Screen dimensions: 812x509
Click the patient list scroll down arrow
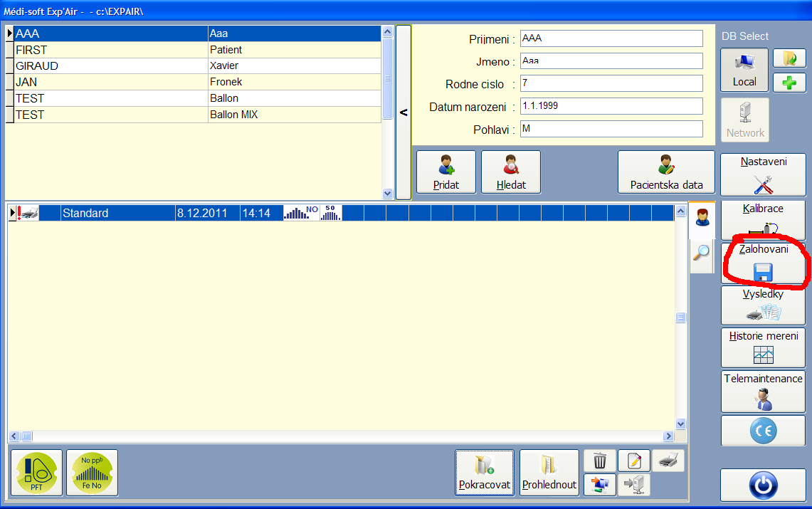387,193
